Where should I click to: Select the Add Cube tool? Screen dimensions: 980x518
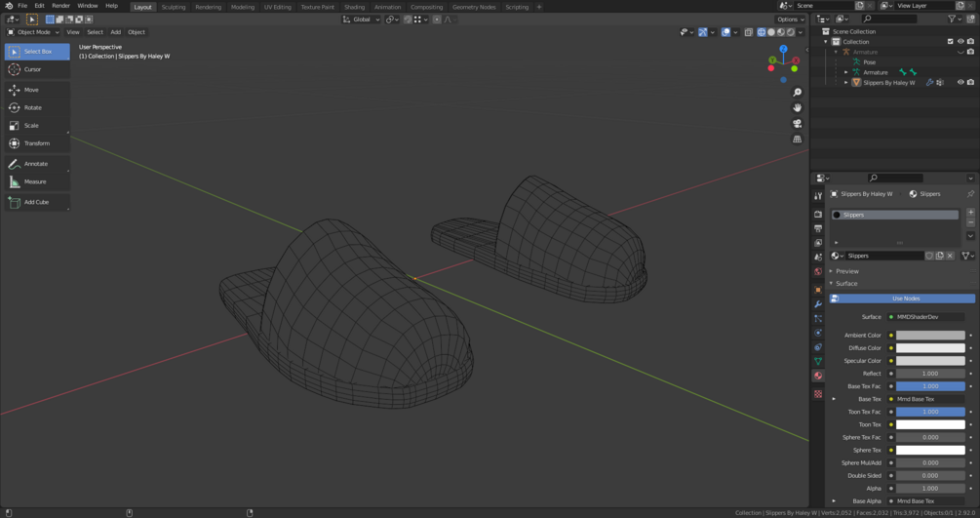coord(36,202)
